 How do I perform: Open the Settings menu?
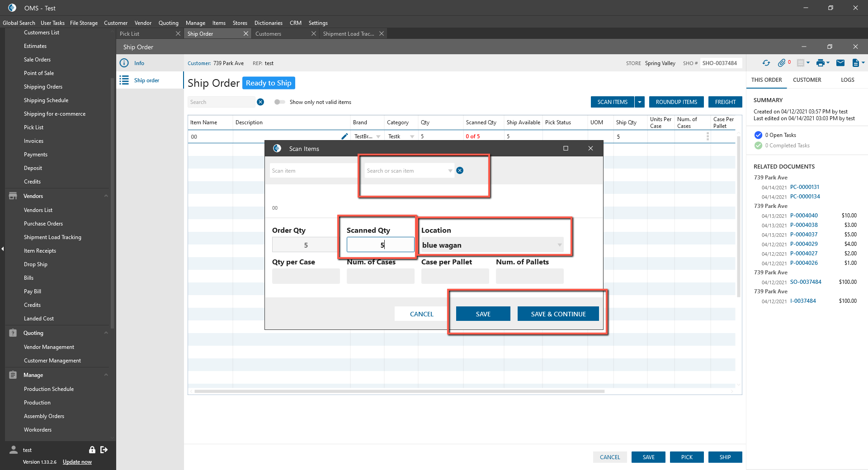point(318,23)
